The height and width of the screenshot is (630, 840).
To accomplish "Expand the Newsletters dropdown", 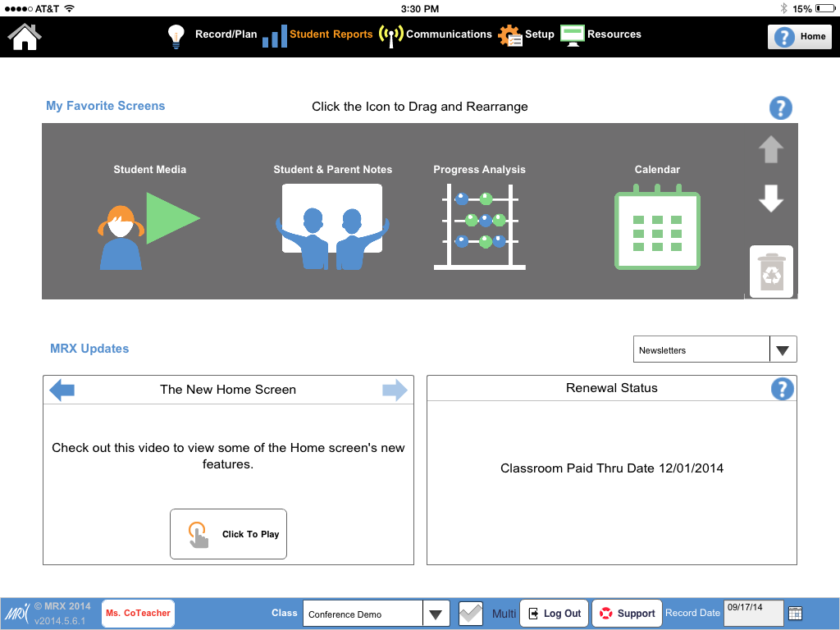I will coord(783,349).
